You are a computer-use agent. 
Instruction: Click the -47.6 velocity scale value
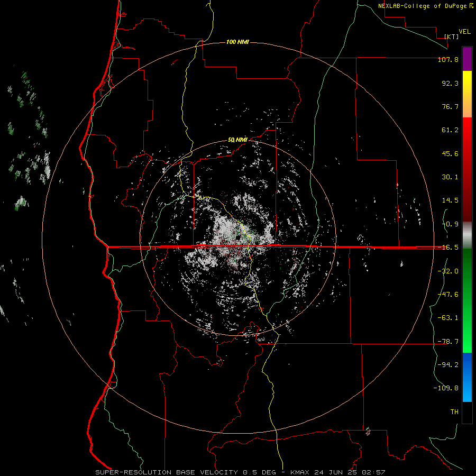[x=448, y=295]
